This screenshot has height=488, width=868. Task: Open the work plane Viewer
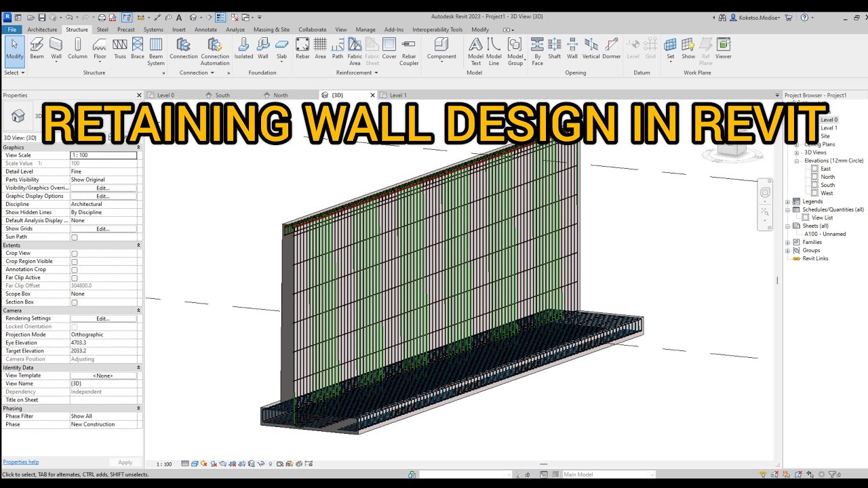[724, 49]
